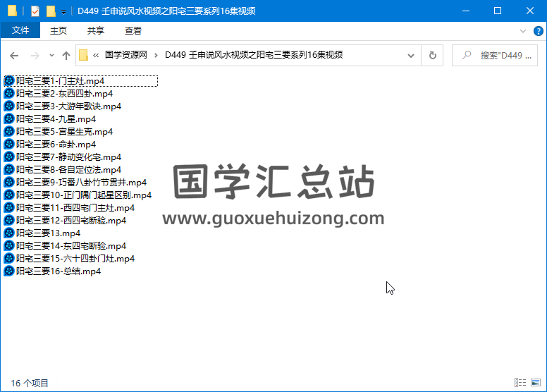Click the video icon of 阳宅三要4-九星.mp4
Image resolution: width=547 pixels, height=392 pixels.
point(9,119)
